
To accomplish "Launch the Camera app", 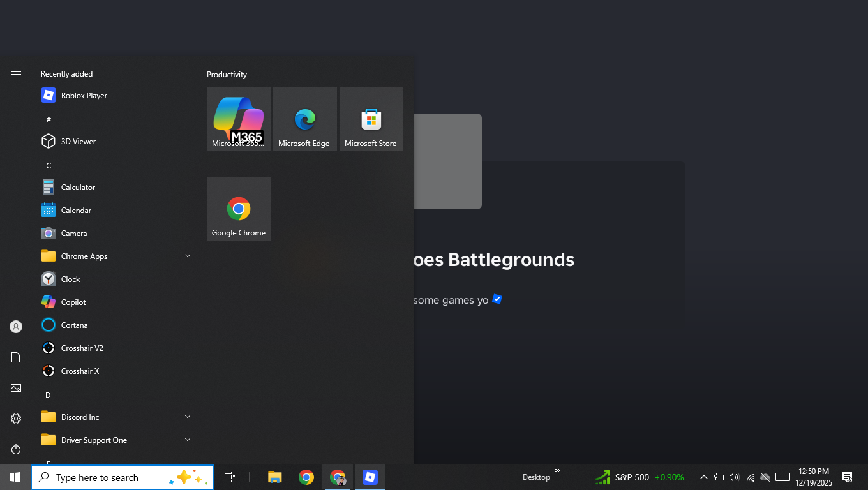I will point(115,234).
